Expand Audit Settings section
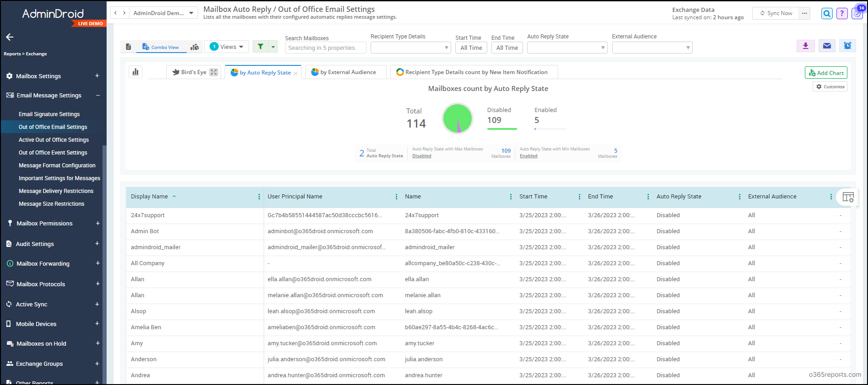This screenshot has width=868, height=385. pyautogui.click(x=97, y=244)
